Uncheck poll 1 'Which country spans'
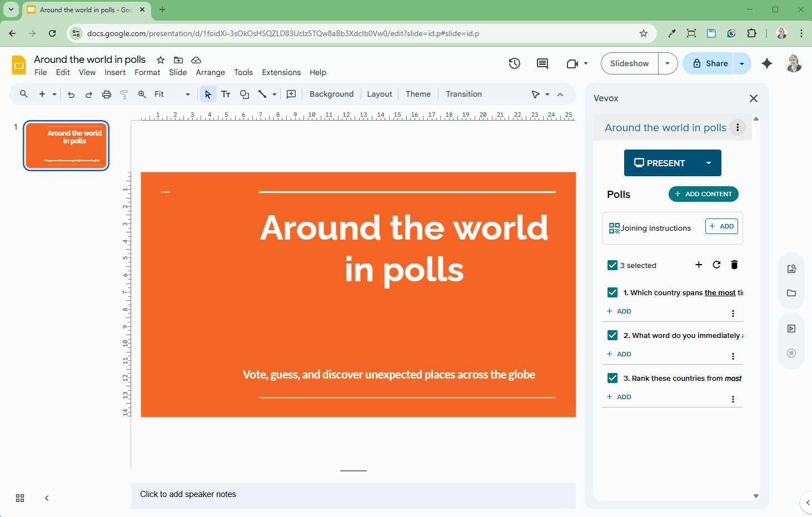The height and width of the screenshot is (517, 812). click(x=612, y=292)
